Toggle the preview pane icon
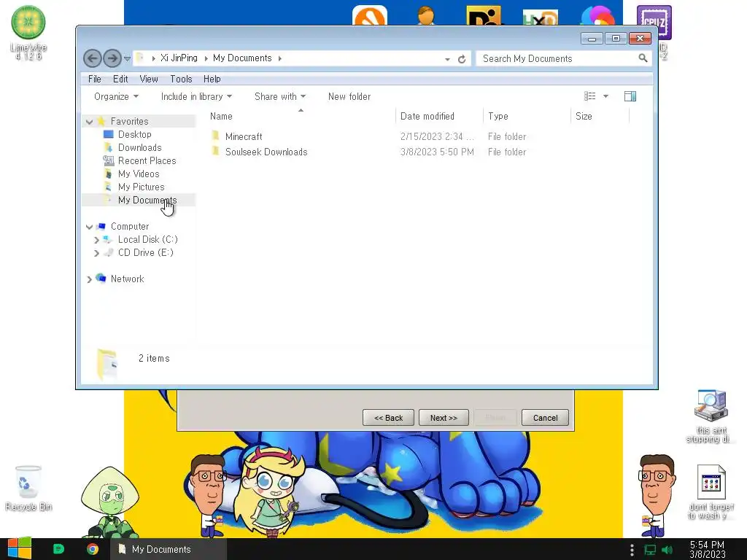747x560 pixels. tap(630, 96)
